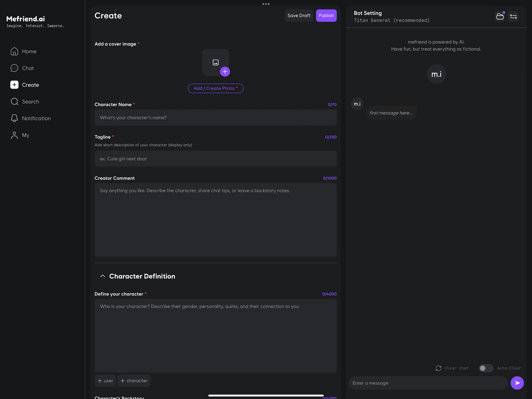The height and width of the screenshot is (399, 532).
Task: Click the Clear Chat refresh icon
Action: 438,368
